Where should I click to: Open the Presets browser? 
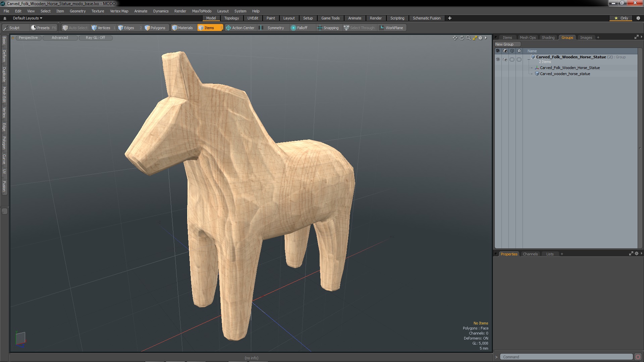click(43, 28)
